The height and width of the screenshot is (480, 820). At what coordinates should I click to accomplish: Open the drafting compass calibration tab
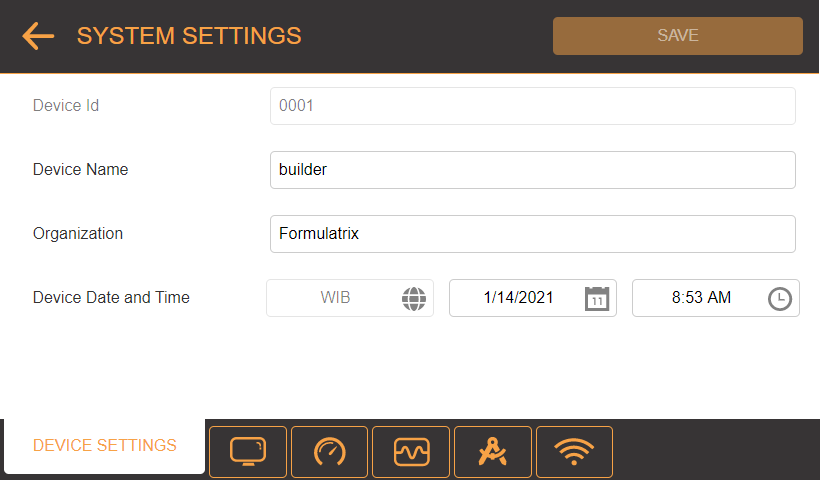tap(493, 452)
